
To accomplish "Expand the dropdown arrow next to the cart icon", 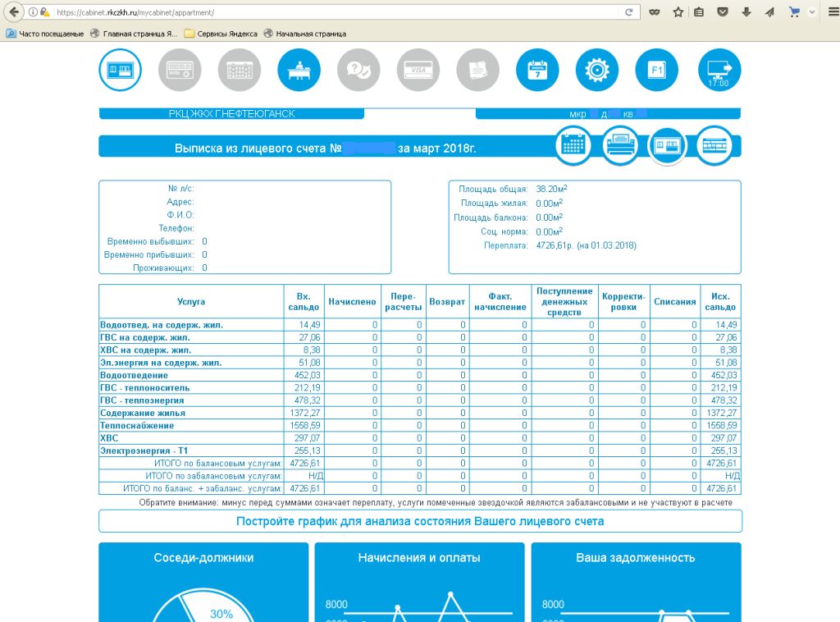I will (x=812, y=12).
